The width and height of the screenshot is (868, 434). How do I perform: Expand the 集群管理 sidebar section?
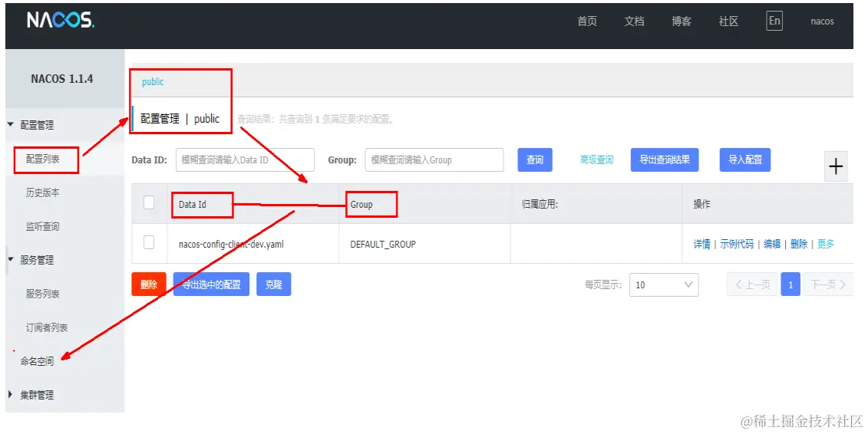11,395
